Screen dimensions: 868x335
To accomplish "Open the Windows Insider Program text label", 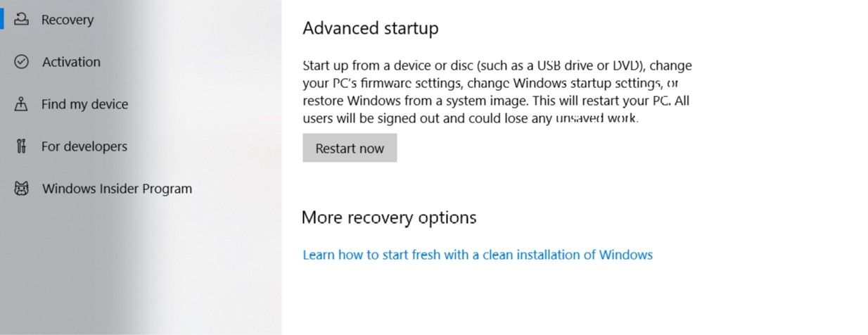I will pos(117,189).
